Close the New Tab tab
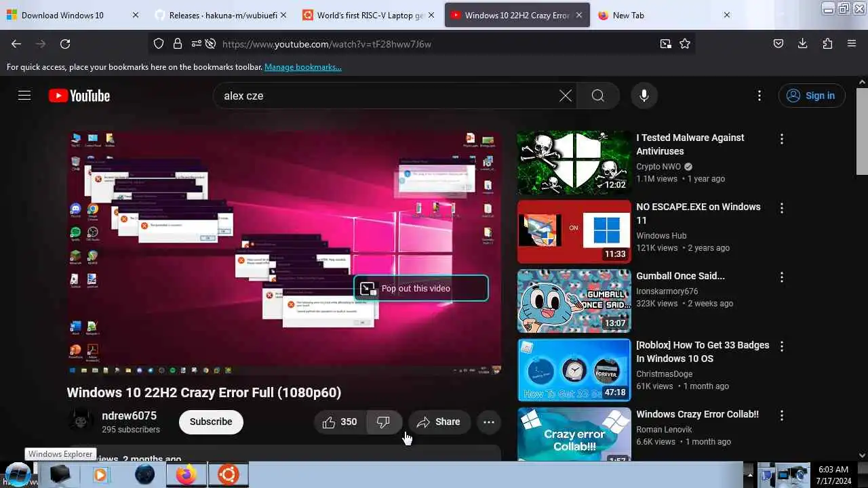This screenshot has width=868, height=488. click(727, 15)
